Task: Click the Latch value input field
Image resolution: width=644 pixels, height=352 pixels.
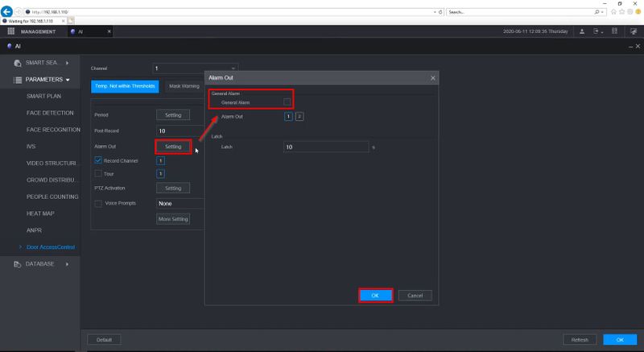Action: [326, 147]
